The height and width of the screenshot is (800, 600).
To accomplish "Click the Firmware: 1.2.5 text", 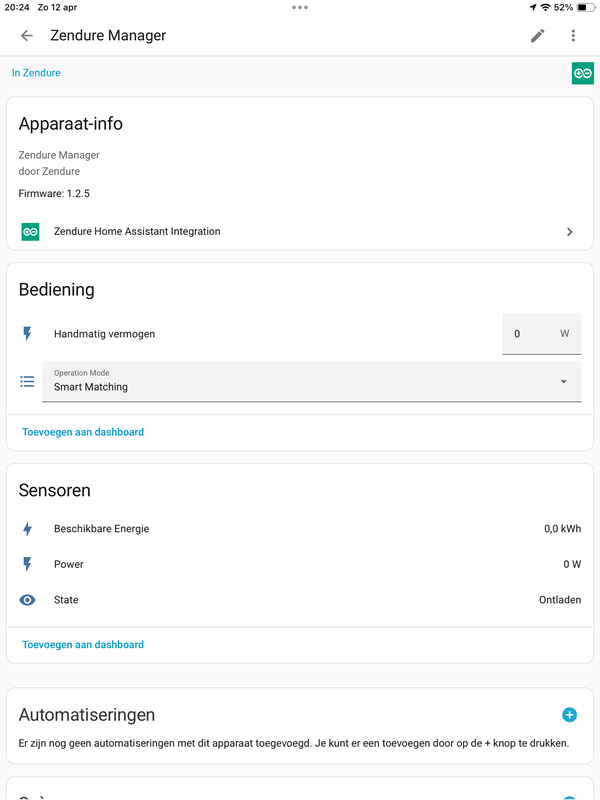I will [x=54, y=193].
